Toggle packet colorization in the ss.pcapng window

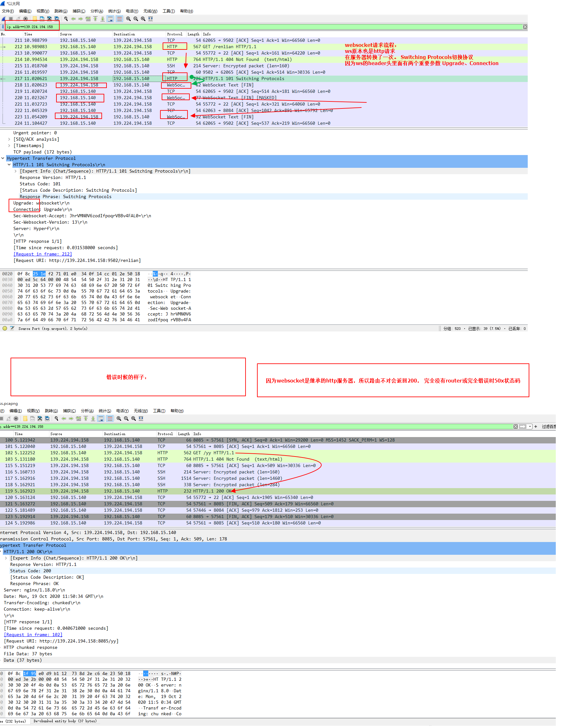click(x=110, y=419)
